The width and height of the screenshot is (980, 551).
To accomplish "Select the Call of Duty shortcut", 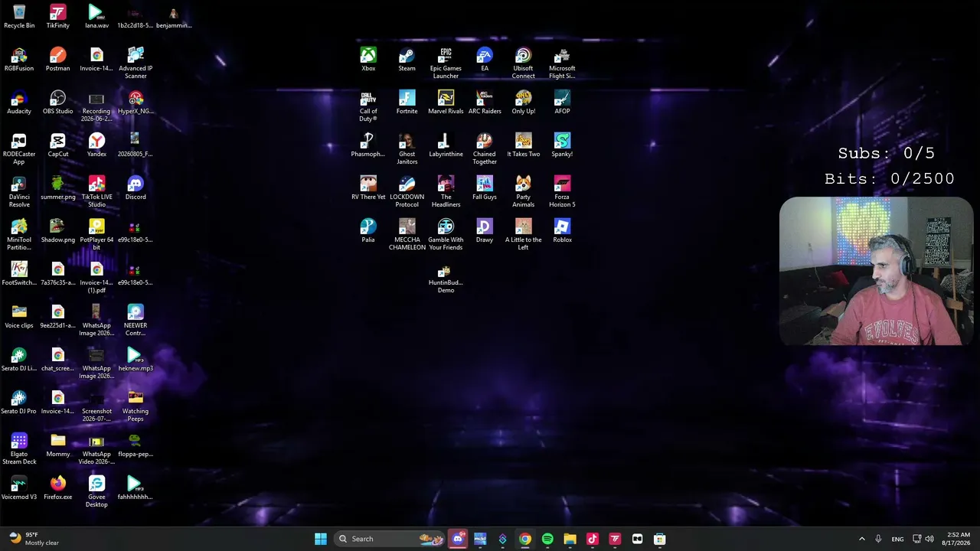I will click(368, 106).
